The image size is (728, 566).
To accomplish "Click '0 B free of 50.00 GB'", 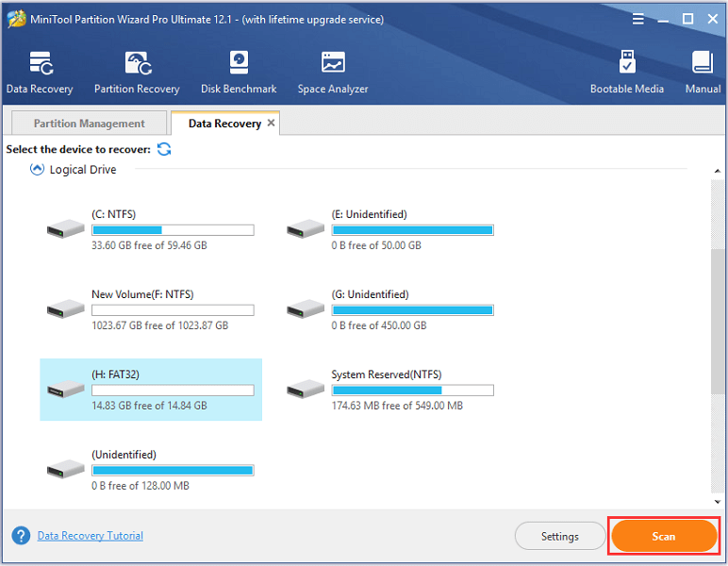I will pyautogui.click(x=376, y=245).
